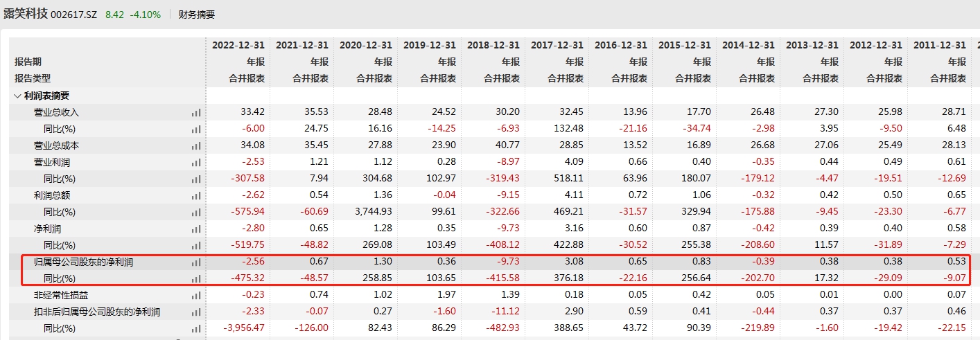Select the 2011-12-31 column header
The height and width of the screenshot is (340, 980).
940,46
